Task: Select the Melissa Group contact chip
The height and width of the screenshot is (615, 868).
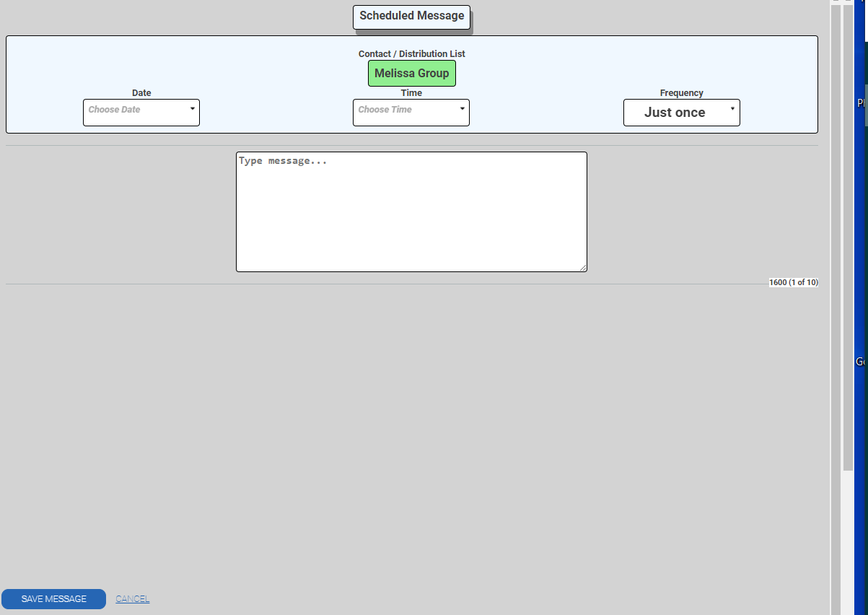Action: 411,74
